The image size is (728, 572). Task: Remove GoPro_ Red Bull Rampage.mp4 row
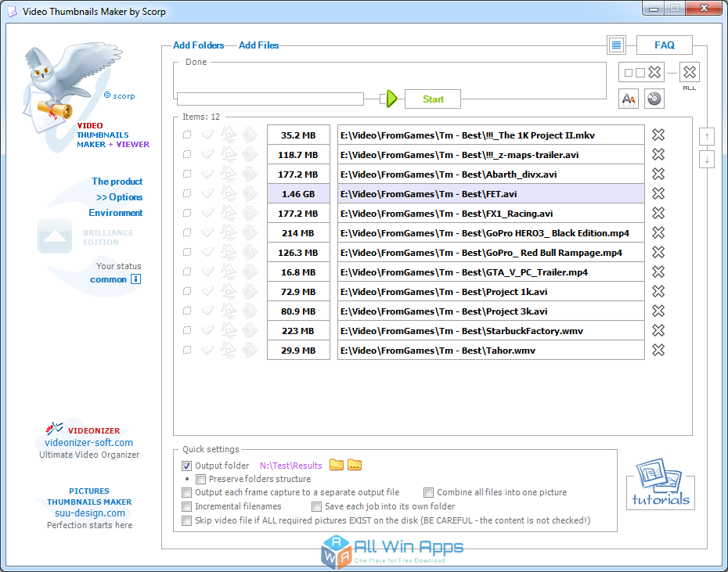tap(658, 252)
